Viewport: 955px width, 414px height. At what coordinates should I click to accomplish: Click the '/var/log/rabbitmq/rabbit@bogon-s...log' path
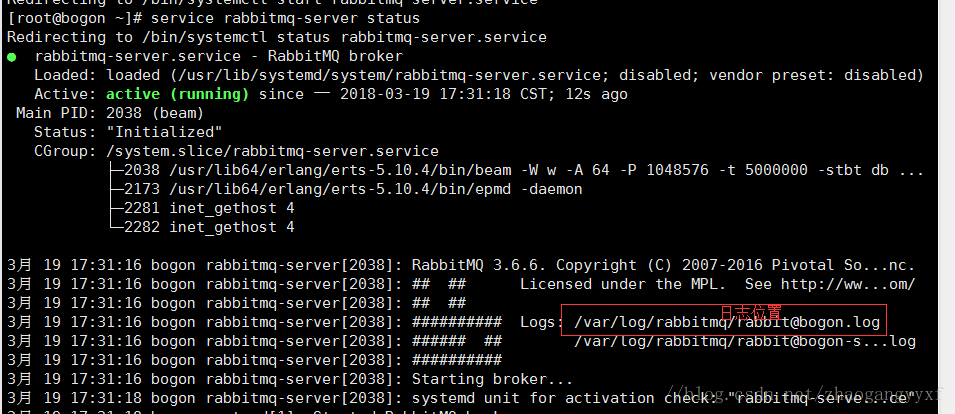[x=745, y=342]
